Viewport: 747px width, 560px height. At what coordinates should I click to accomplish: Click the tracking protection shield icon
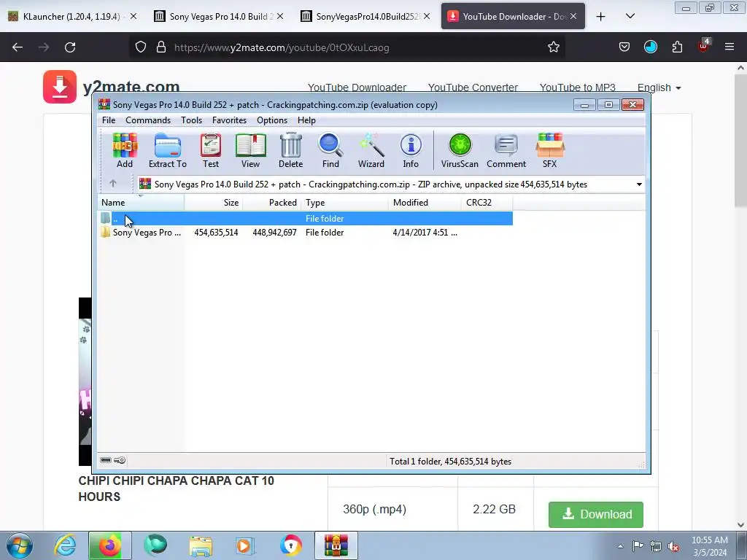(x=141, y=47)
